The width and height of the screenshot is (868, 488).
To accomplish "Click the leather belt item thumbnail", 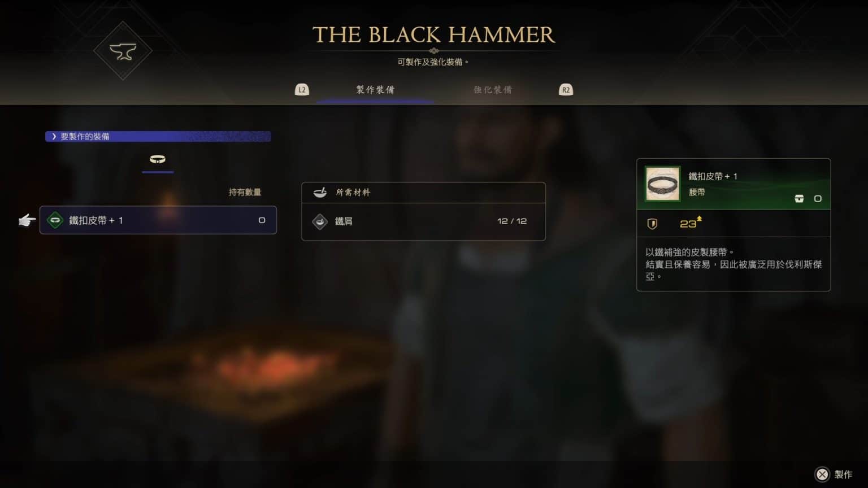I will pyautogui.click(x=662, y=184).
